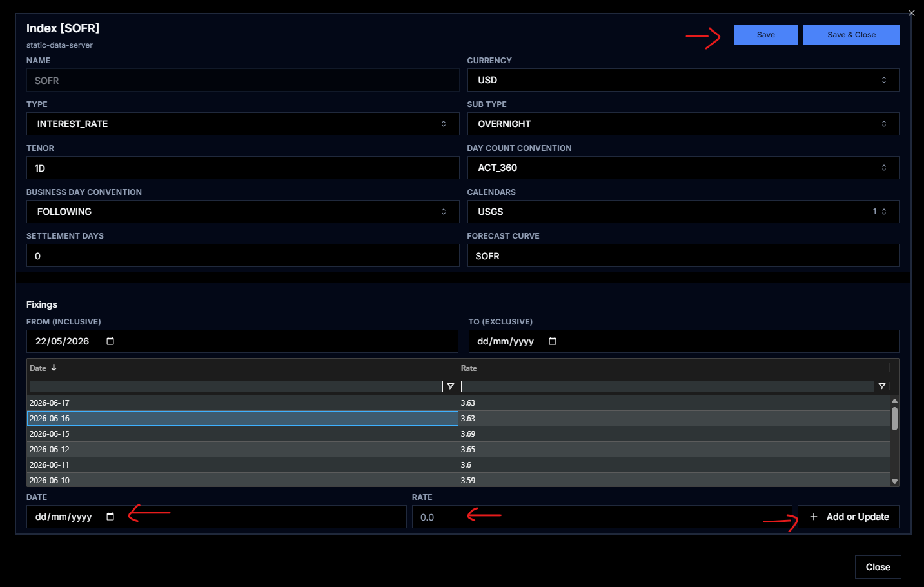Click the fixings table scrollbar thumb
The image size is (924, 587).
pyautogui.click(x=894, y=418)
